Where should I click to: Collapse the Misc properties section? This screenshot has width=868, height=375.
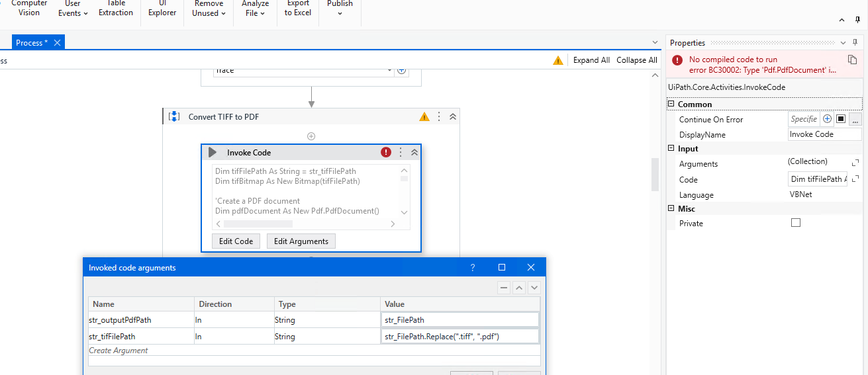[671, 208]
